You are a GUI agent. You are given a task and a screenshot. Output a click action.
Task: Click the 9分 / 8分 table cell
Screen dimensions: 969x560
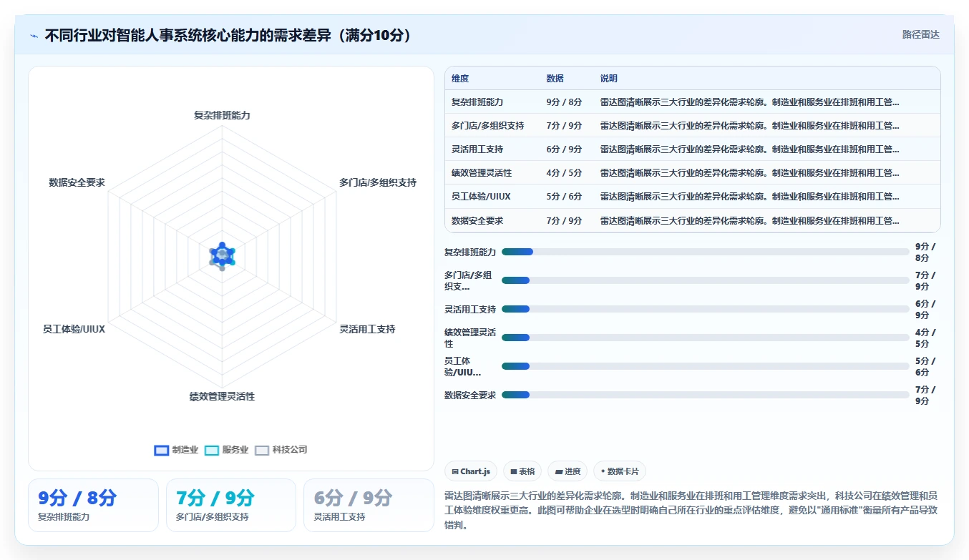pos(564,102)
